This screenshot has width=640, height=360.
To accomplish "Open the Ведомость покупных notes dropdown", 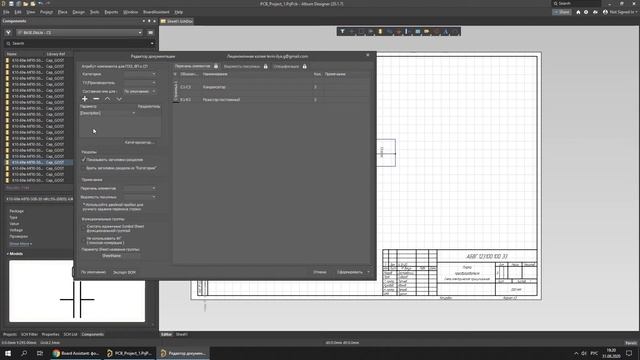I will tap(140, 197).
